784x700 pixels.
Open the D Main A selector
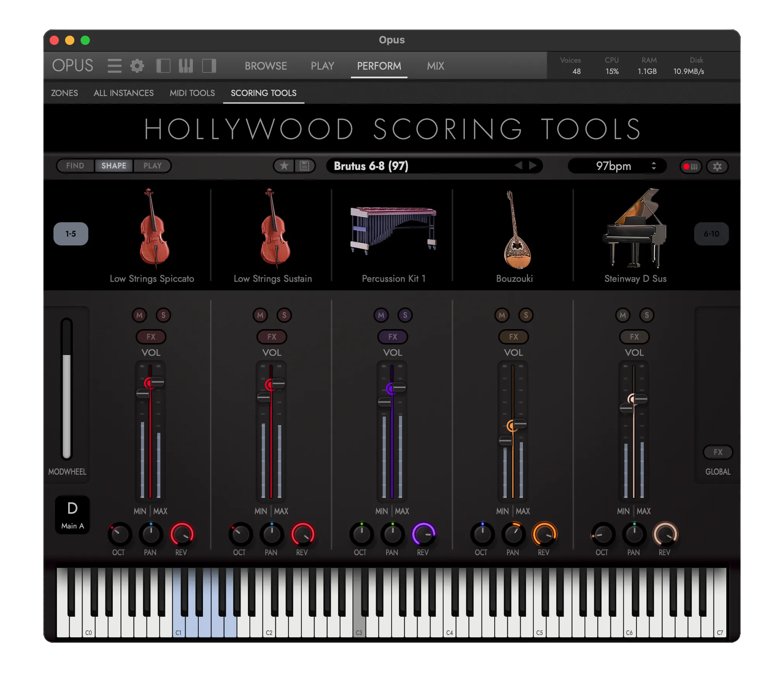point(72,515)
